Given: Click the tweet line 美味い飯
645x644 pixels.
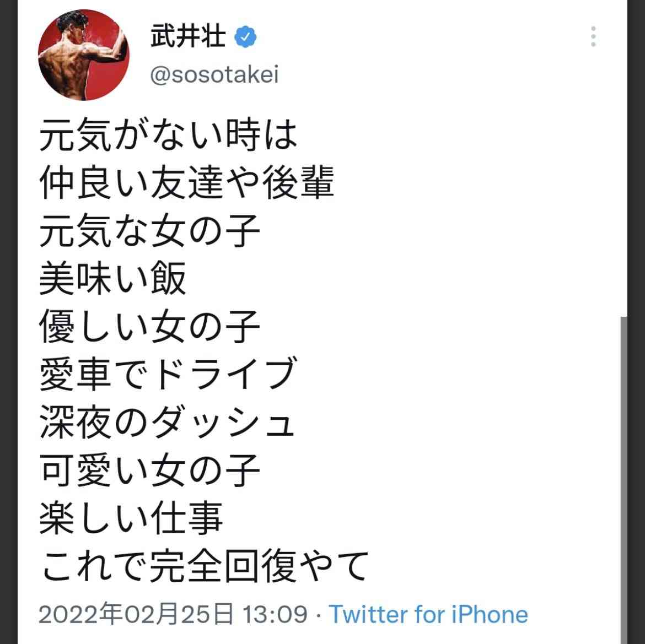Looking at the screenshot, I should pyautogui.click(x=112, y=278).
